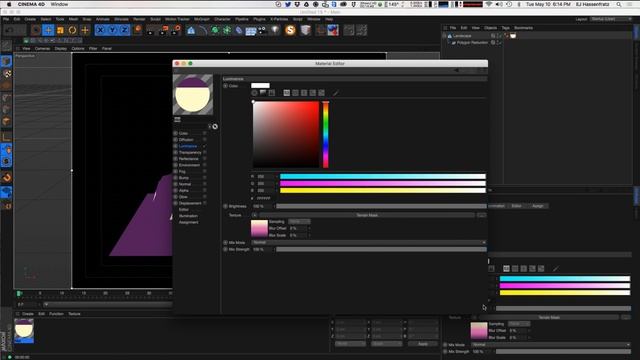Click the white Luminance color swatch
This screenshot has width=640, height=360.
tap(260, 86)
